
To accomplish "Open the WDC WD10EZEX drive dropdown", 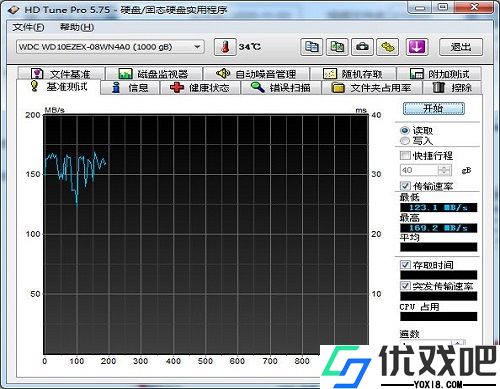I will point(110,47).
